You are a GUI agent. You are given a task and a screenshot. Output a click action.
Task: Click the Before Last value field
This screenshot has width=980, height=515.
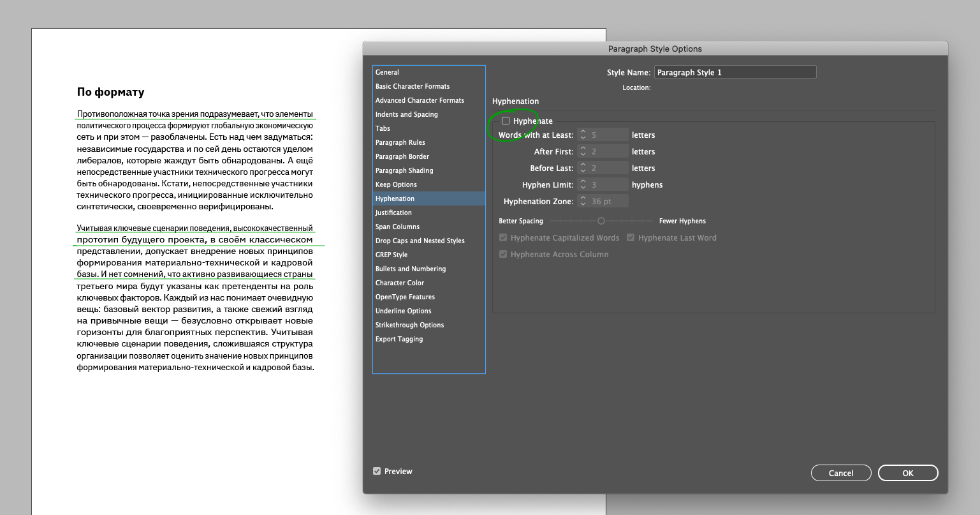tap(608, 168)
